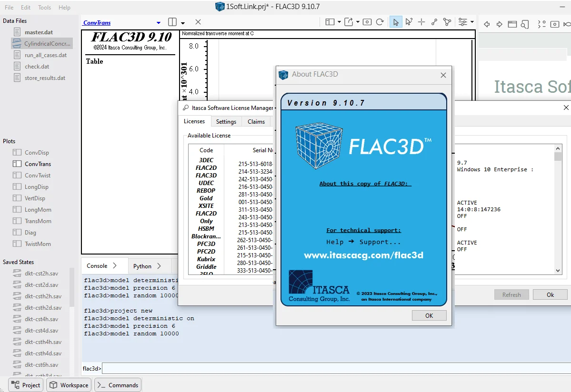Switch to the Python tab
The width and height of the screenshot is (571, 392).
(142, 266)
